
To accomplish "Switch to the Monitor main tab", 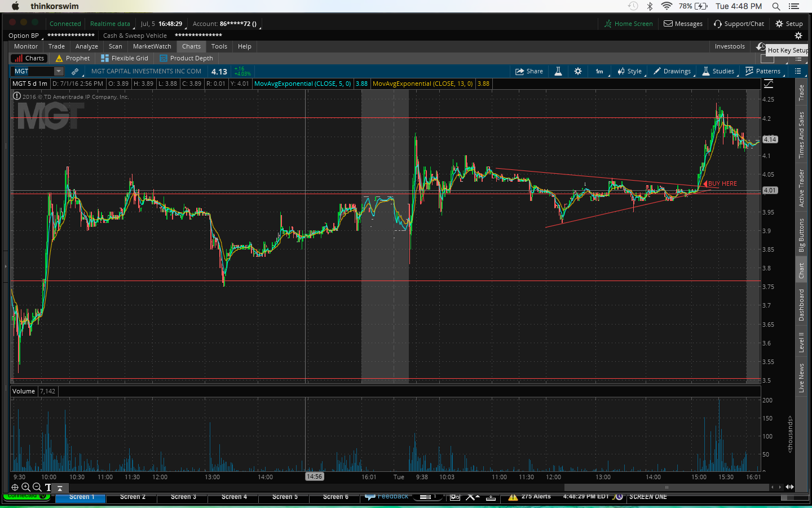I will (26, 46).
